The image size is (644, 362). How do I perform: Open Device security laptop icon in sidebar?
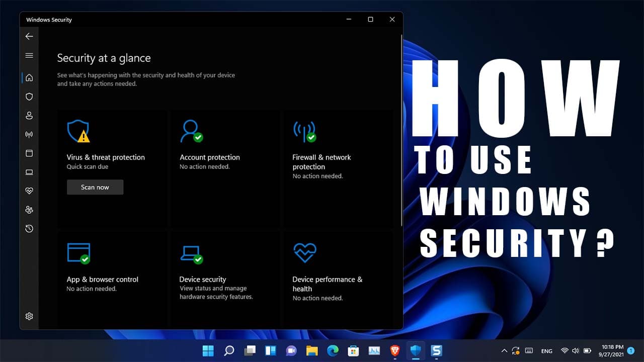(29, 172)
